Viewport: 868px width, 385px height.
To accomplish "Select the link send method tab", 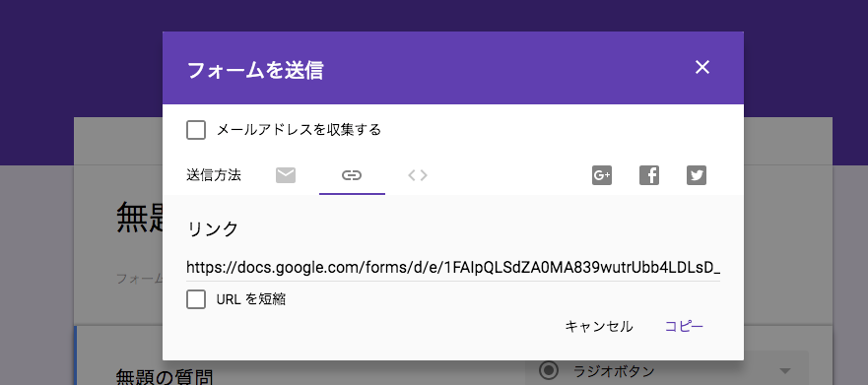I will click(x=352, y=176).
